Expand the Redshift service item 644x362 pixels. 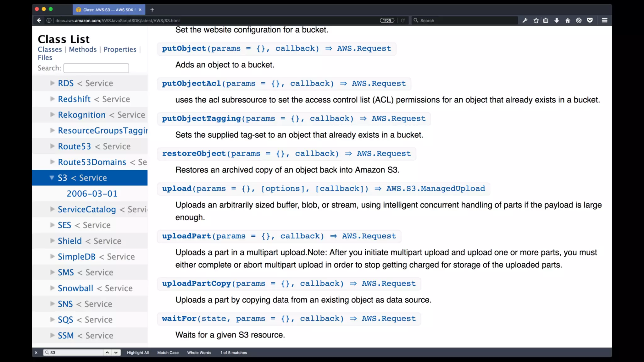tap(53, 99)
